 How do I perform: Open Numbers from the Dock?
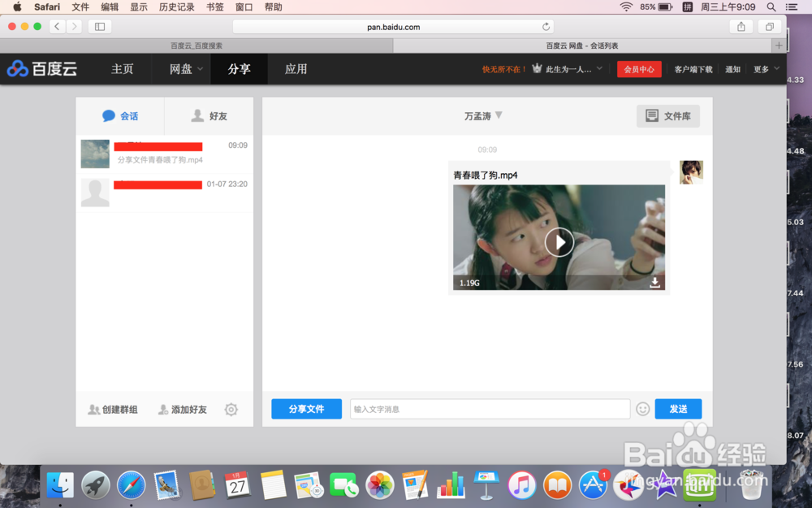click(451, 485)
